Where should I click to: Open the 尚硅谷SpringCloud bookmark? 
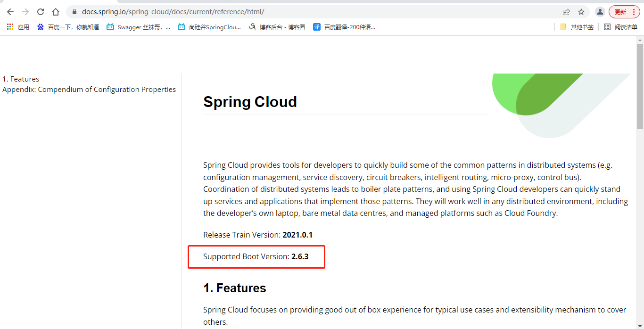209,27
